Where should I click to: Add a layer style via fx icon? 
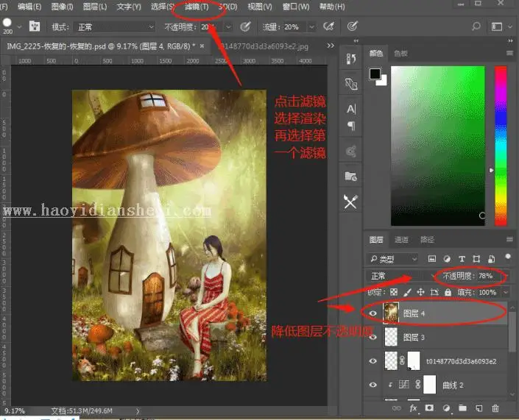pos(413,408)
